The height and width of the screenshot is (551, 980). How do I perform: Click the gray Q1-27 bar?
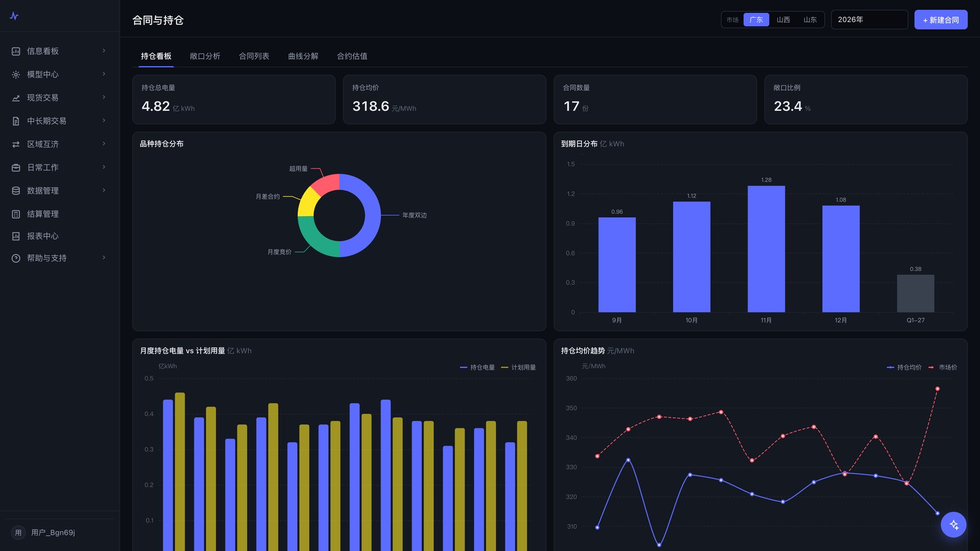pyautogui.click(x=916, y=293)
